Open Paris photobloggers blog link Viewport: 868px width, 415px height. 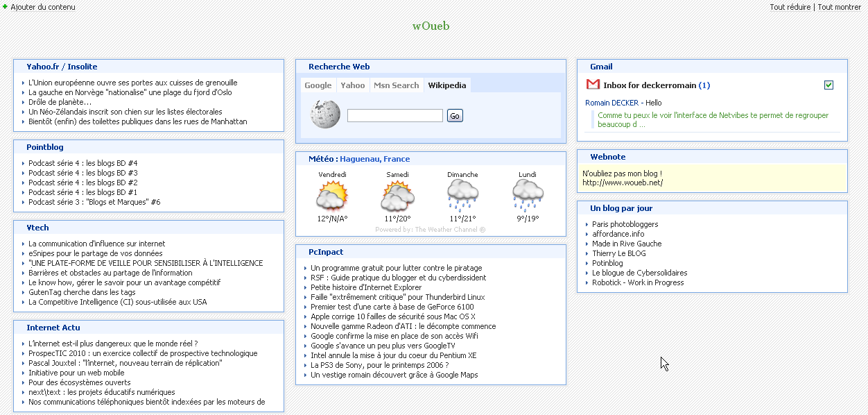(x=625, y=224)
